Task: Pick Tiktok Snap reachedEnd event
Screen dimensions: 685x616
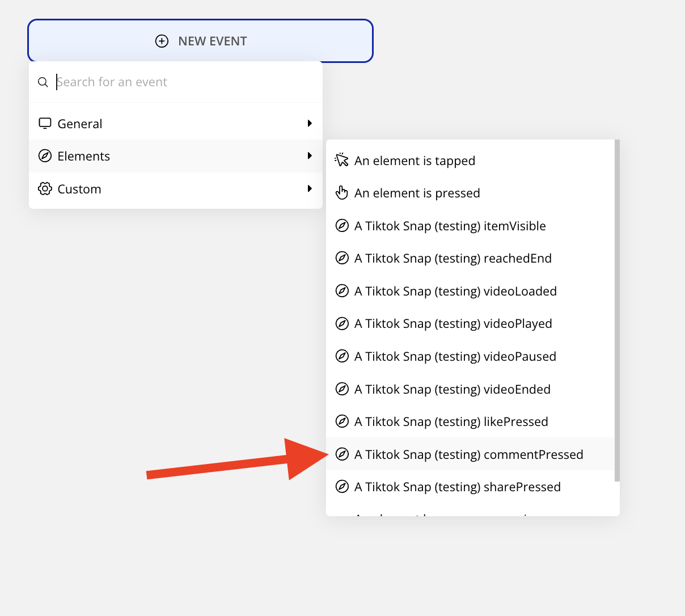Action: click(453, 259)
